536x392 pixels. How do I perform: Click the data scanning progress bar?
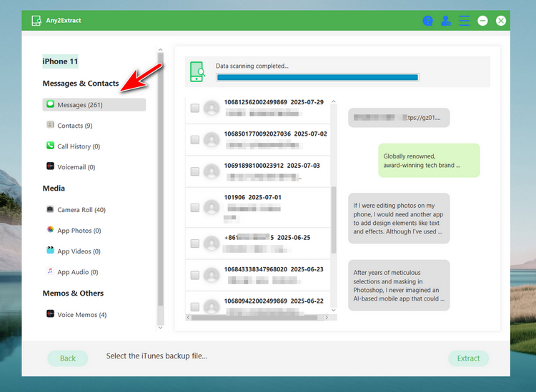coord(317,77)
